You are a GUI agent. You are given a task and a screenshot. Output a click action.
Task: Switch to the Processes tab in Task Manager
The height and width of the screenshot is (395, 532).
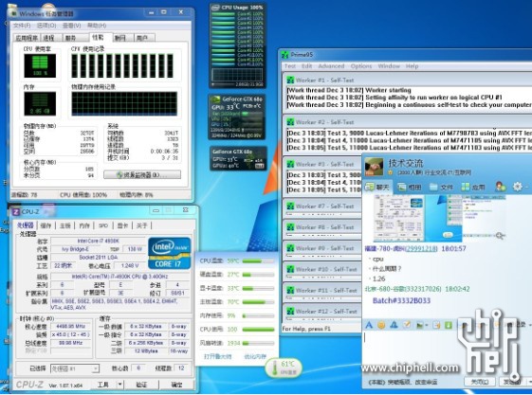pyautogui.click(x=51, y=38)
